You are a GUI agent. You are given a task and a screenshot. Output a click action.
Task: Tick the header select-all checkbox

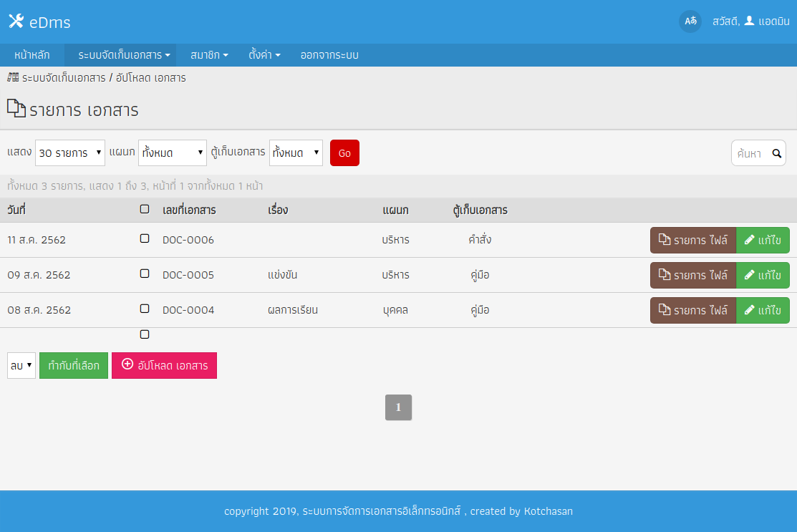145,209
